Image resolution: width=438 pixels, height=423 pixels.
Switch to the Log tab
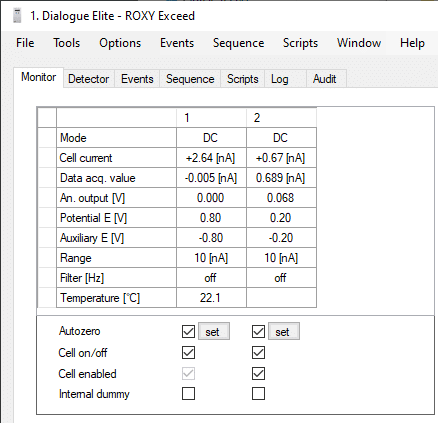pyautogui.click(x=280, y=79)
